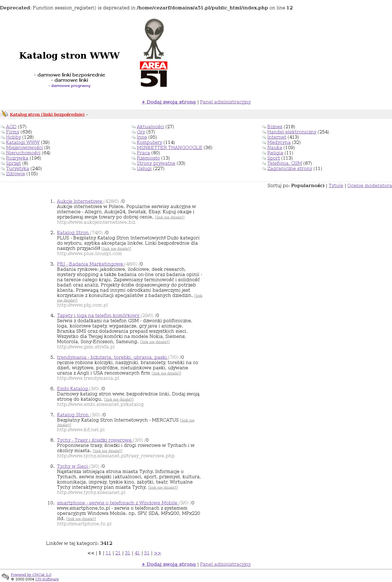Viewport: 392px width, 582px height.
Task: Click the darmowe programy link
Action: [71, 86]
